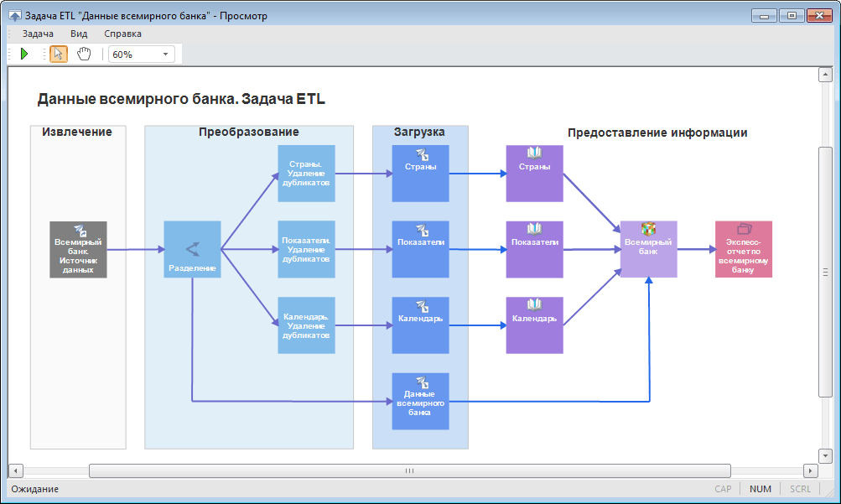Screen dimensions: 841x504
Task: Run the ETL task with the green play button
Action: point(24,55)
